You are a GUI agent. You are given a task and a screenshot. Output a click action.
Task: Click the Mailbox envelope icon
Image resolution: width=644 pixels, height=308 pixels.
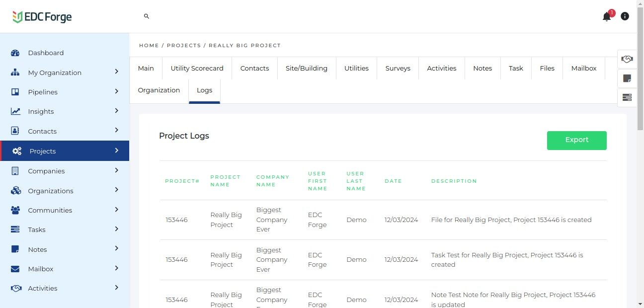[x=15, y=269]
